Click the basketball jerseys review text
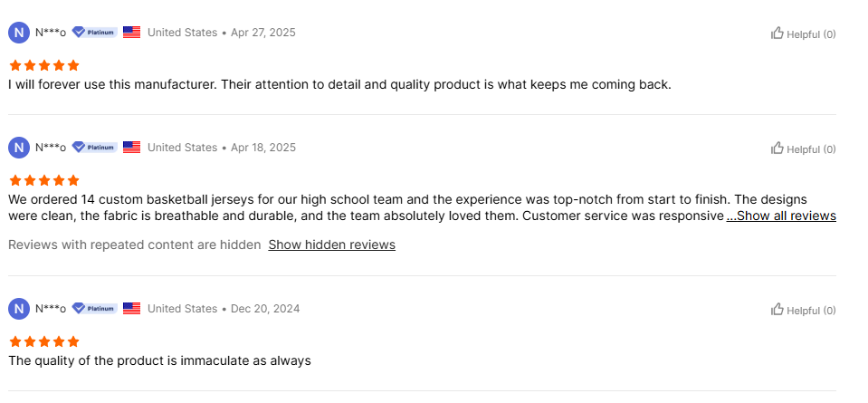This screenshot has width=868, height=403. [x=367, y=207]
